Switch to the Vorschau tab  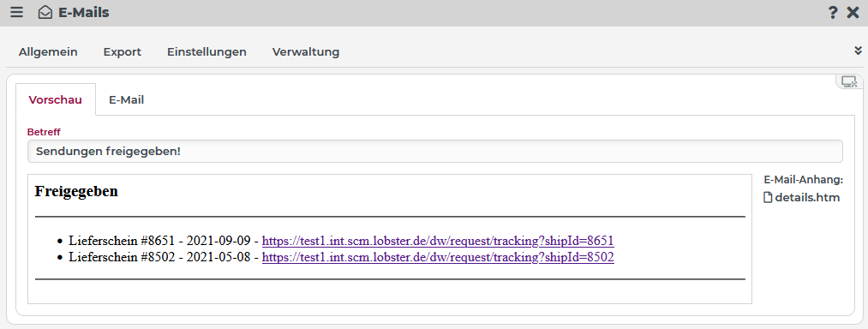click(x=56, y=99)
